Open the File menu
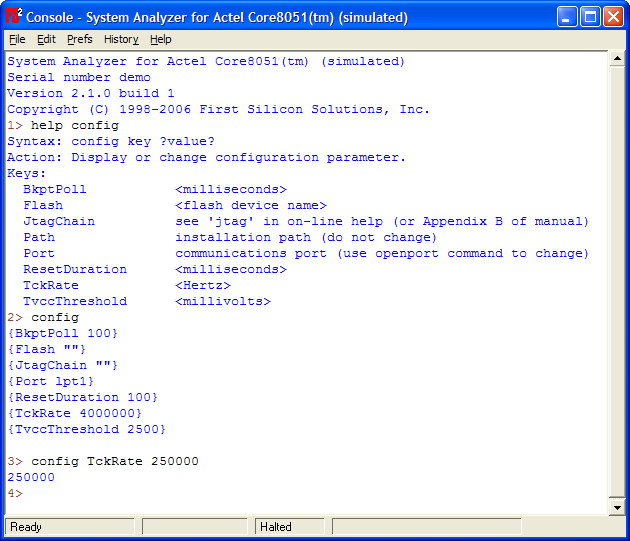Screen dimensions: 630x541 point(17,39)
